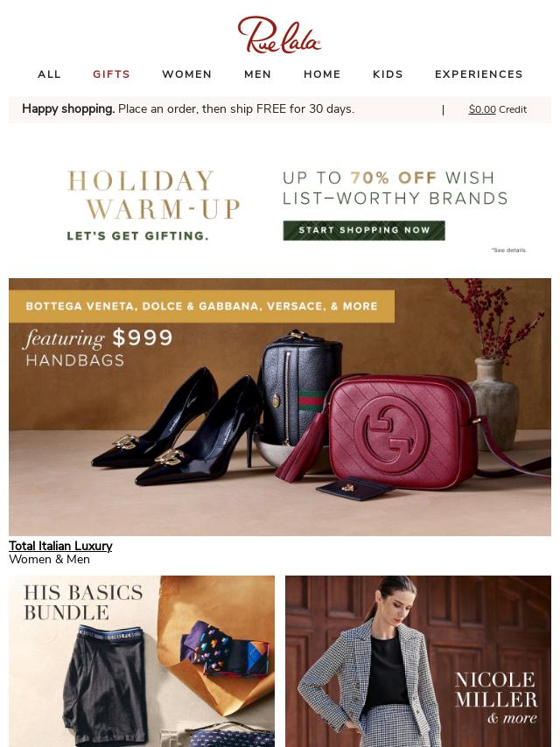
Task: Open the ALL category
Action: pos(50,74)
